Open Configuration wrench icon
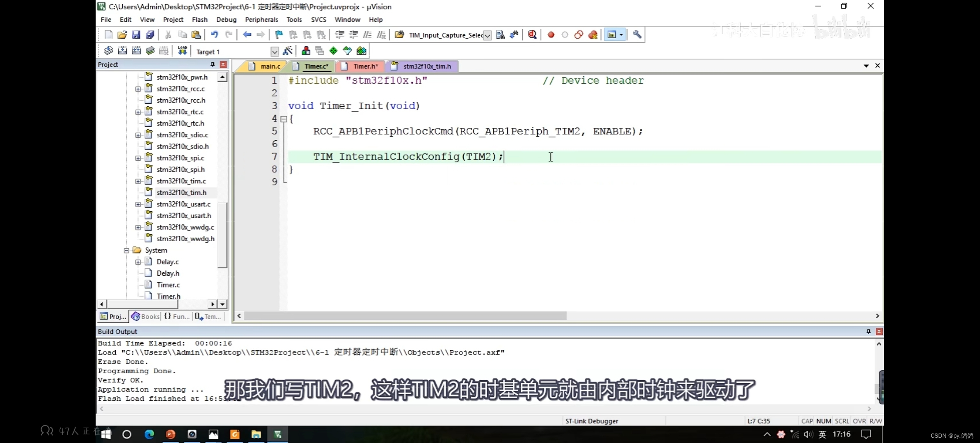This screenshot has width=980, height=443. [637, 35]
